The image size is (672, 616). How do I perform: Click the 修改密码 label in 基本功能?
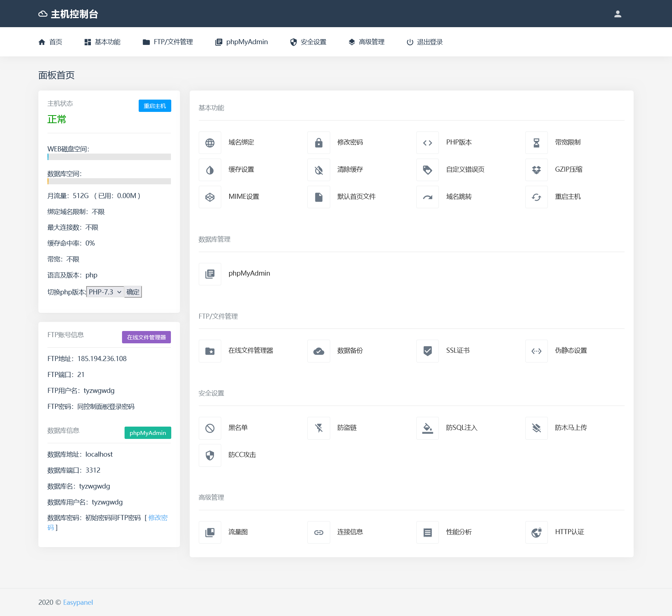coord(350,142)
